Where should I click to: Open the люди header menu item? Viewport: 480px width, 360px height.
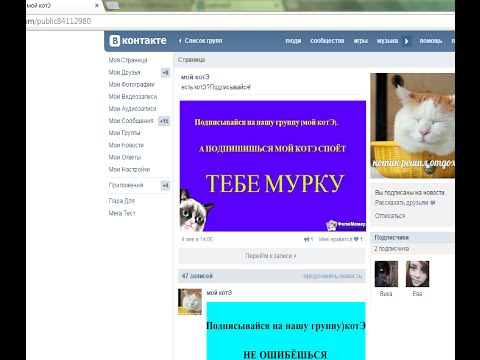coord(293,41)
